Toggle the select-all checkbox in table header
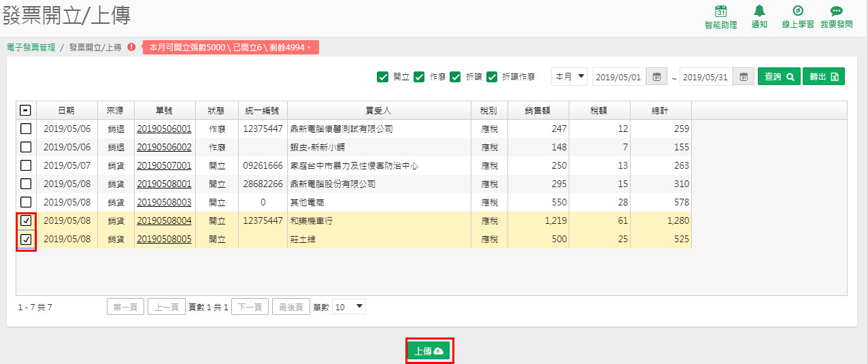 click(x=26, y=110)
